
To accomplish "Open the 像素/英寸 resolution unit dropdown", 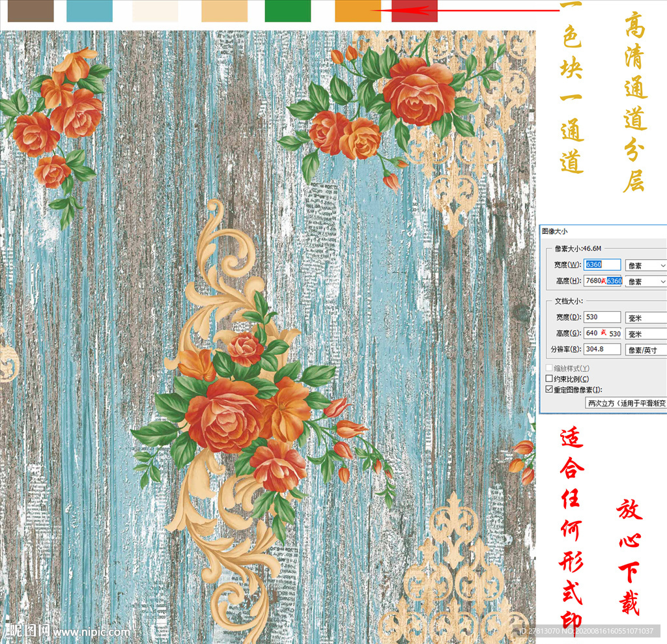I will pyautogui.click(x=646, y=350).
